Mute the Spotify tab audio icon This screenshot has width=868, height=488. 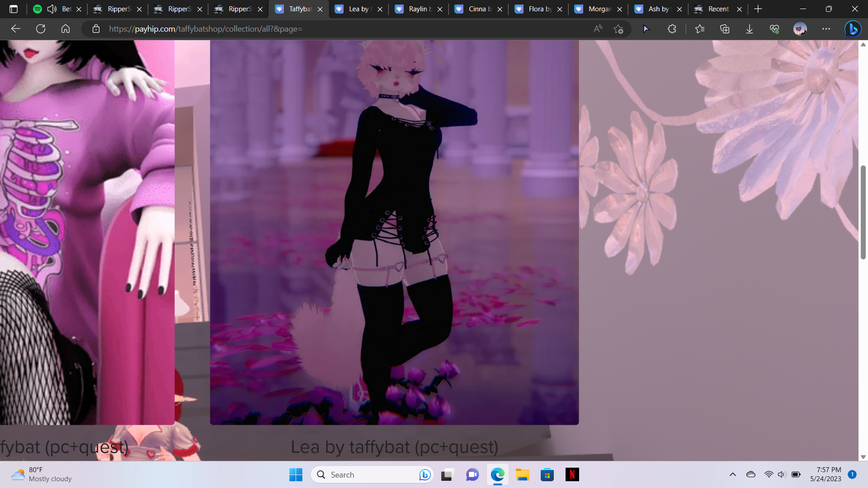click(x=52, y=9)
